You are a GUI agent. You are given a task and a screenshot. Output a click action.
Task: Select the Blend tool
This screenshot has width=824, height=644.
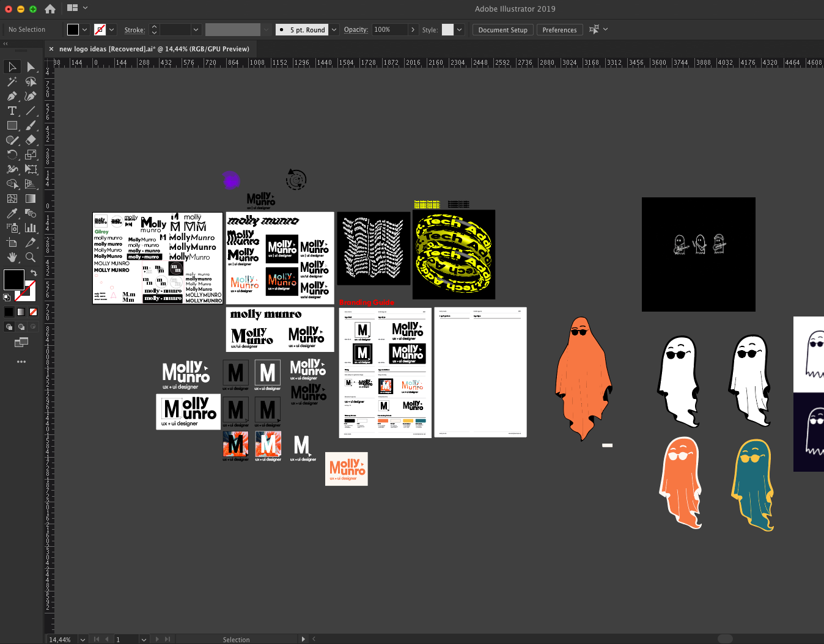pos(31,213)
